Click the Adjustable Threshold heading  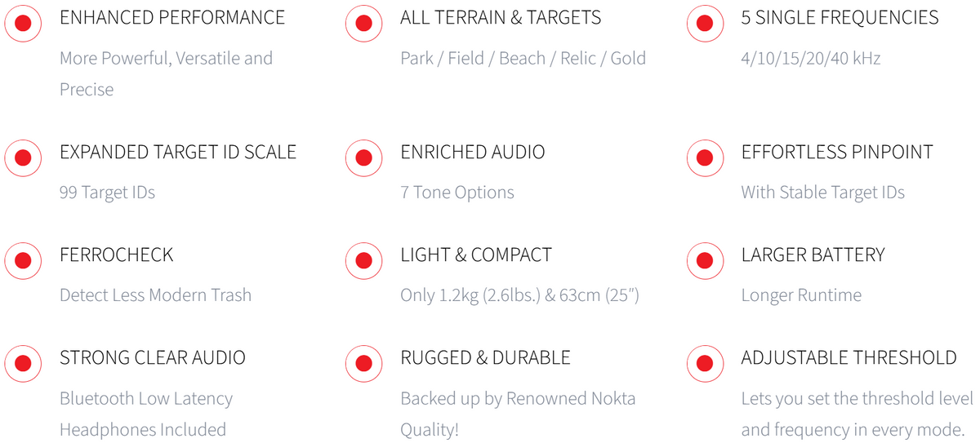[x=849, y=357]
